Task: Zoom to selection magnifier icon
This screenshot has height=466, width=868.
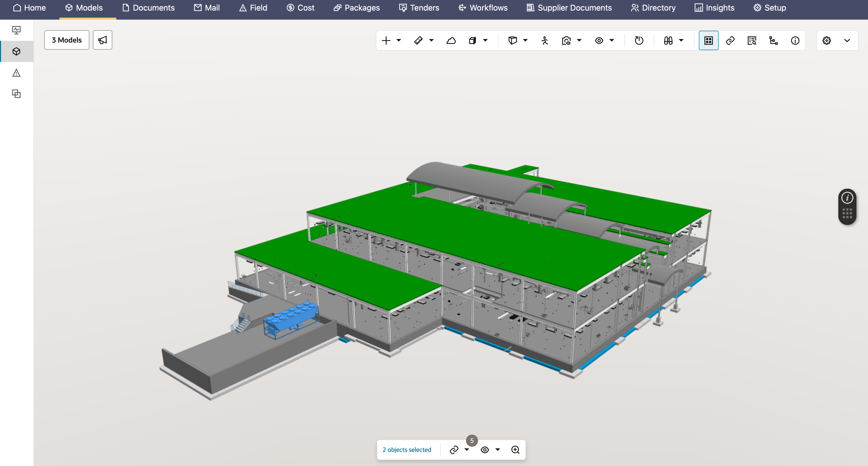Action: coord(515,450)
